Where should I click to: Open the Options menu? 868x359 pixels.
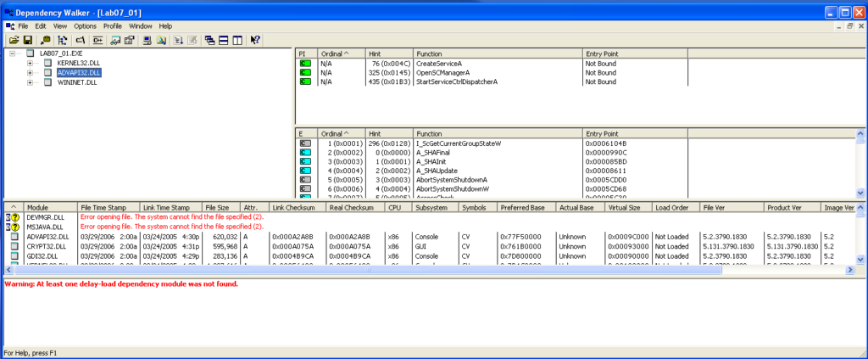point(86,26)
